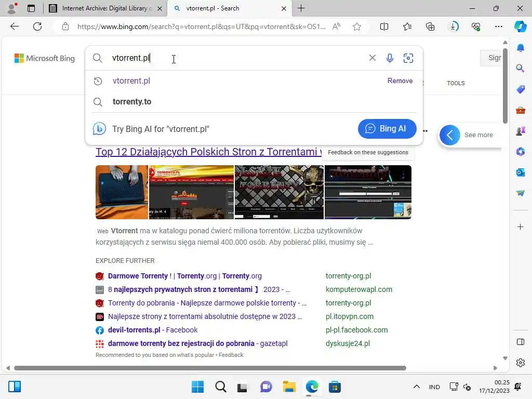Show hidden system tray icons
The height and width of the screenshot is (399, 532).
[x=417, y=387]
